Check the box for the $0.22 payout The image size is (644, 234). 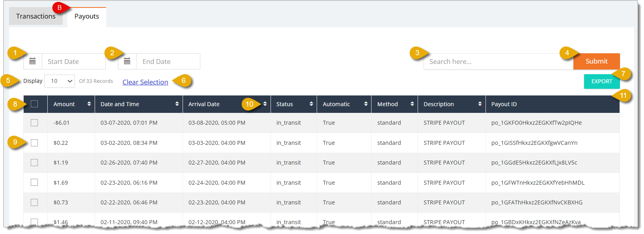click(x=34, y=143)
